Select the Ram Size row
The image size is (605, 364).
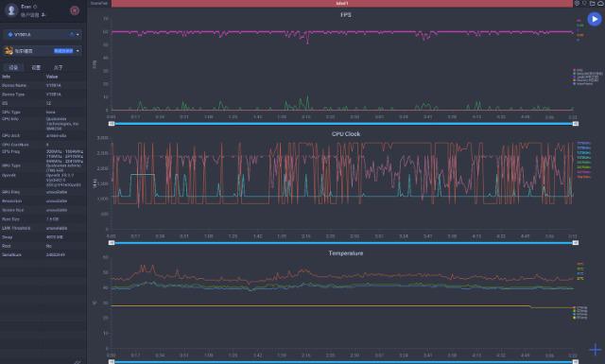tap(43, 218)
